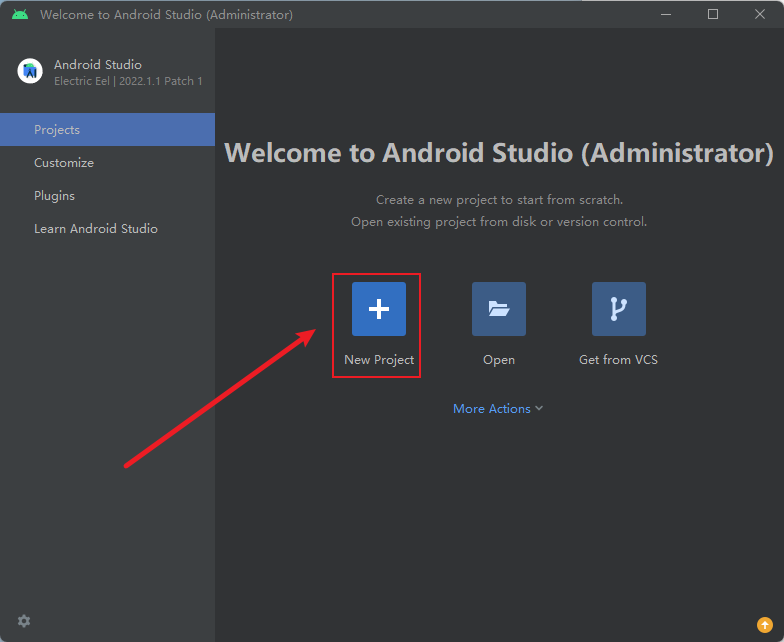
Task: Click the Welcome to Android Studio heading
Action: 499,153
